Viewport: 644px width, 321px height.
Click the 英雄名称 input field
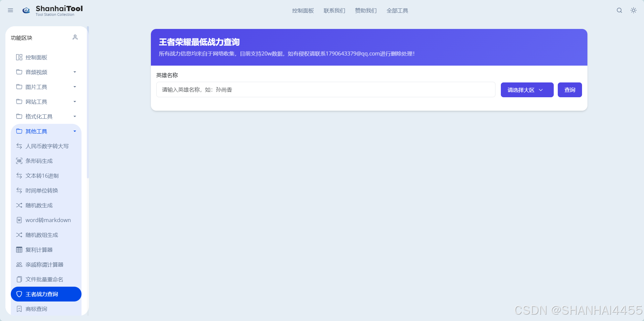tap(326, 90)
